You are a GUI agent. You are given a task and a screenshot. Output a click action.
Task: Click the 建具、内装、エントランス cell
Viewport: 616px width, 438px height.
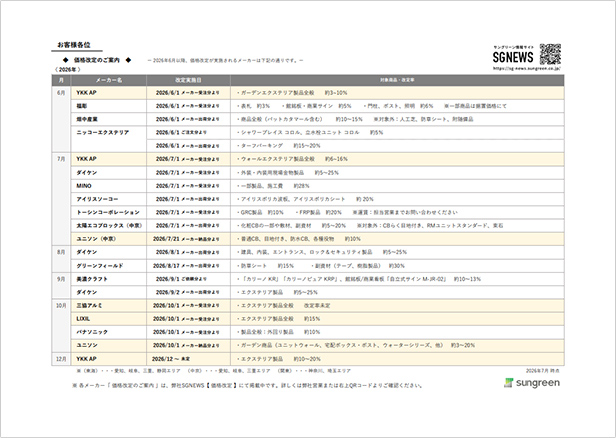397,252
